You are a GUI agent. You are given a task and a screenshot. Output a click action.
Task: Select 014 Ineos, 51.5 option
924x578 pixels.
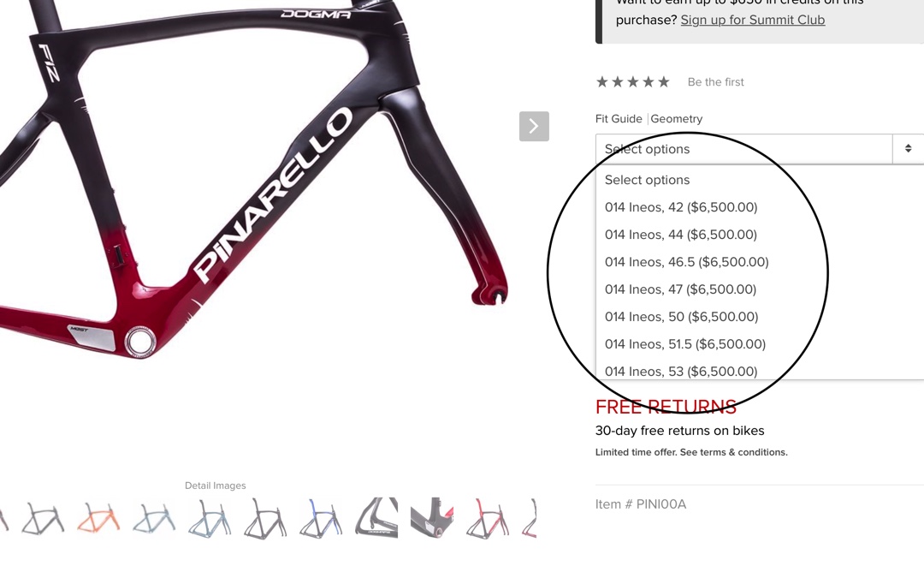pyautogui.click(x=684, y=344)
